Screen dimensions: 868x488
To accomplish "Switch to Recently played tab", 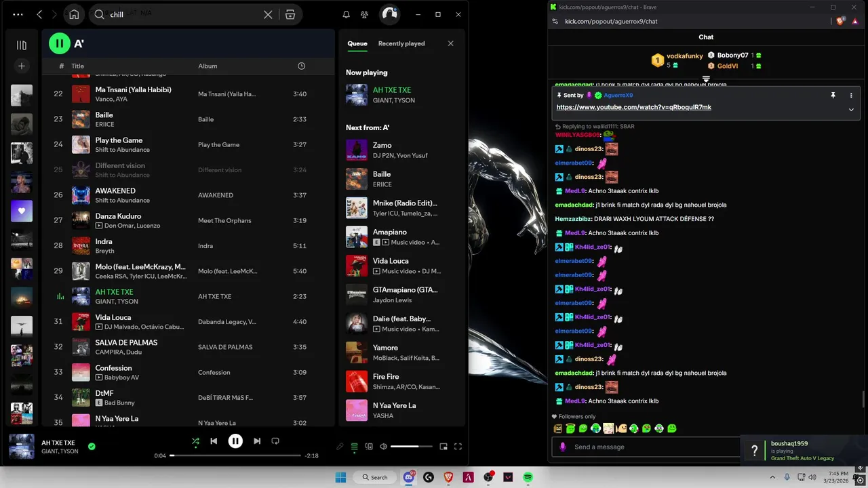I will click(401, 43).
